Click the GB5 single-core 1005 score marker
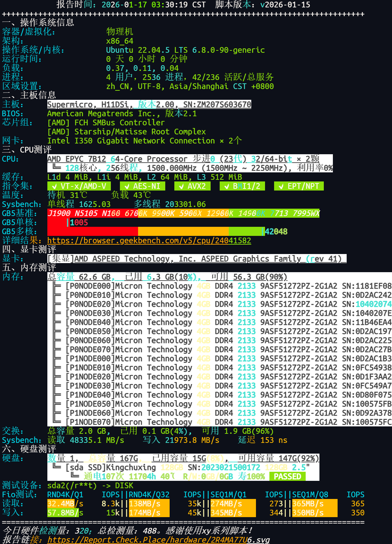This screenshot has height=544, width=392. click(x=78, y=222)
